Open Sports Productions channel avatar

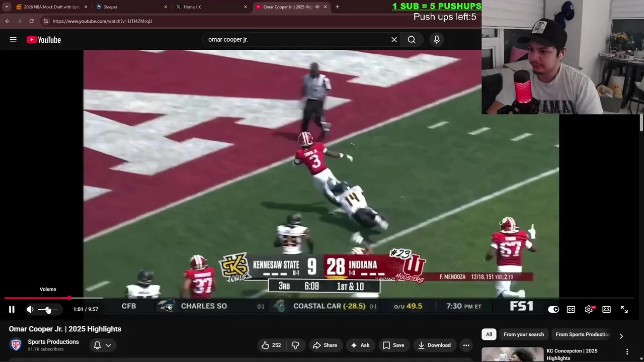point(16,345)
